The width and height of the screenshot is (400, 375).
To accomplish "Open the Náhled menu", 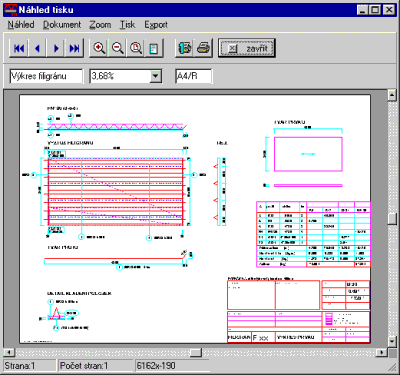I will coord(21,25).
